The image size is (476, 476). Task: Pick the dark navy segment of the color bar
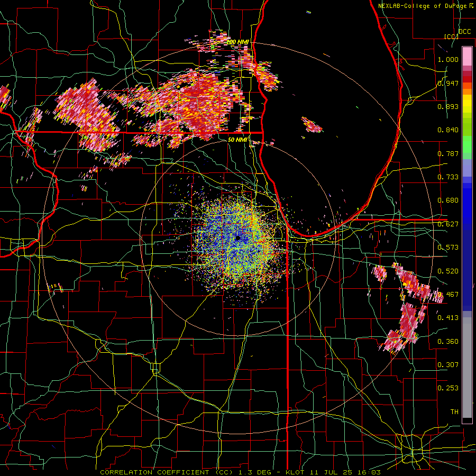pos(467,267)
